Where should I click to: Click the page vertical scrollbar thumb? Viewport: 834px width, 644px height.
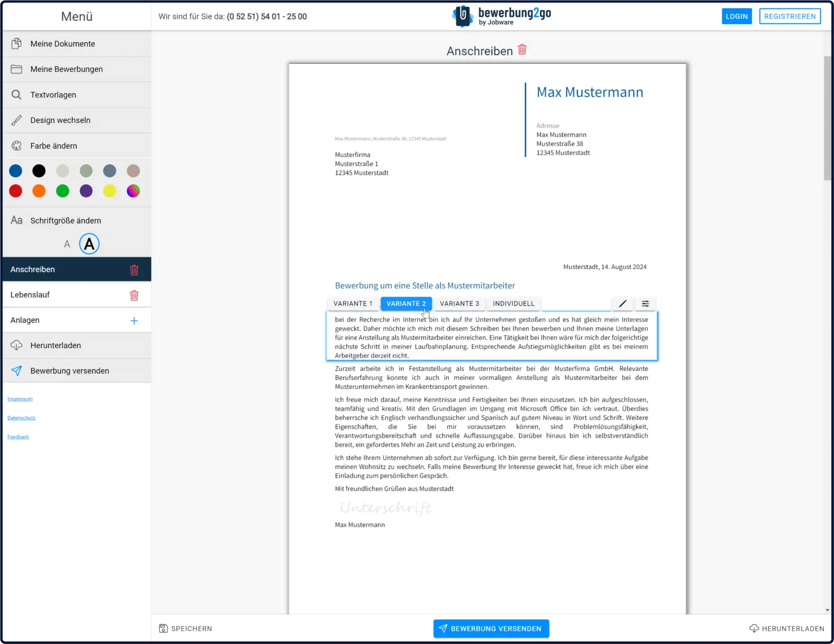click(827, 118)
